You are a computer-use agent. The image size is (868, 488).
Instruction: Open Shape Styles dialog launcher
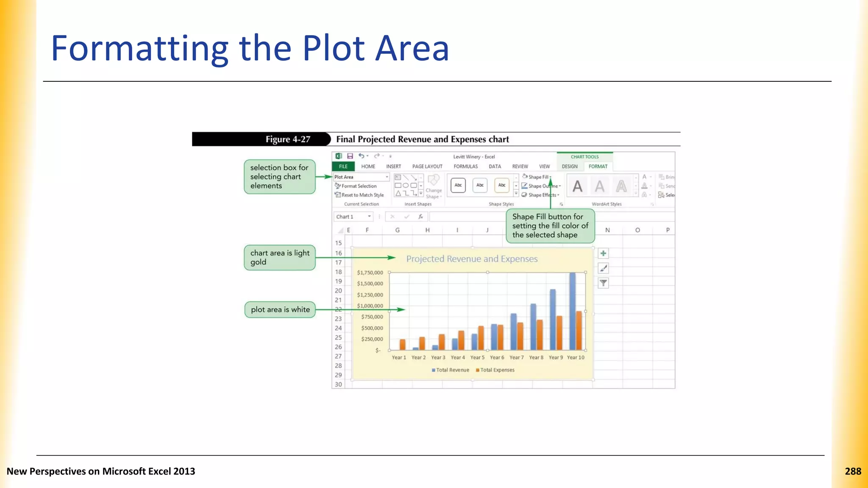coord(561,204)
